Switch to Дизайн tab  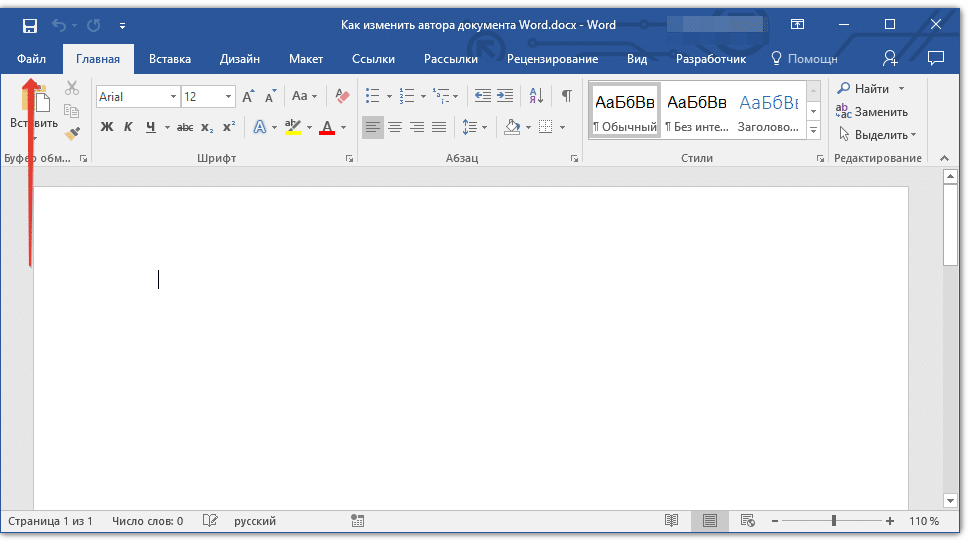240,59
